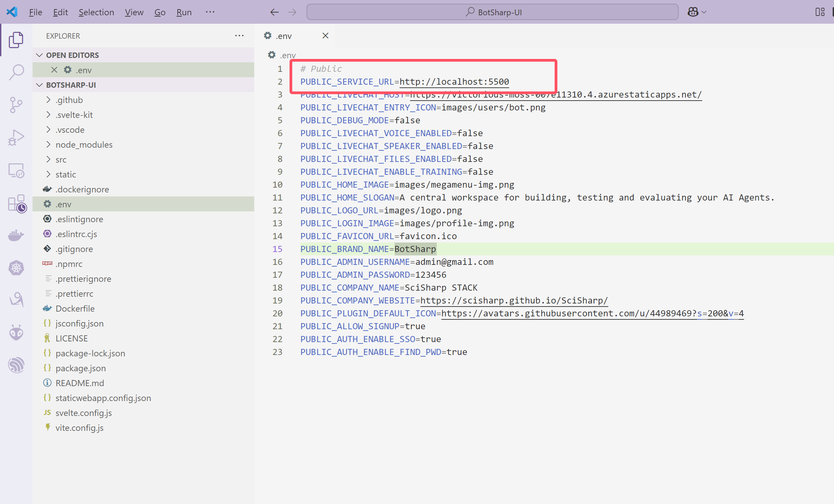Collapse the Open Editors section

(x=143, y=55)
